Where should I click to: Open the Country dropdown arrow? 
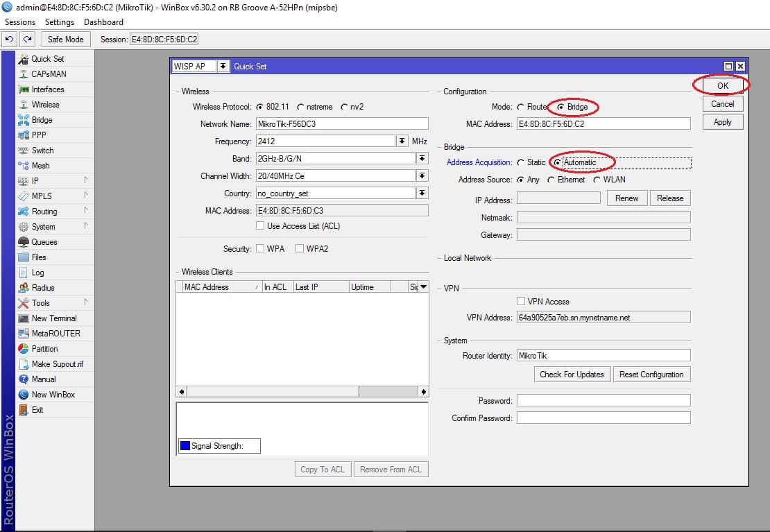coord(422,193)
